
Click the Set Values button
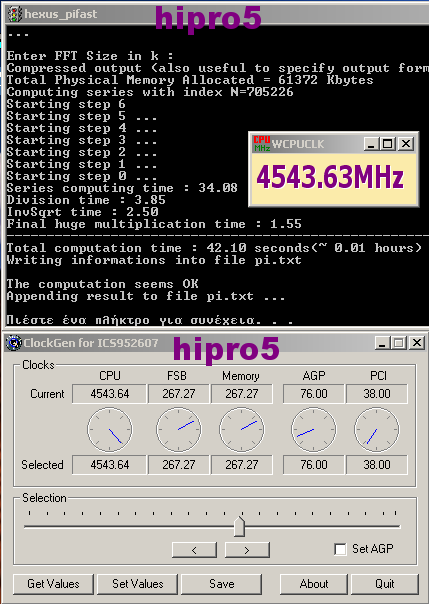pos(137,584)
